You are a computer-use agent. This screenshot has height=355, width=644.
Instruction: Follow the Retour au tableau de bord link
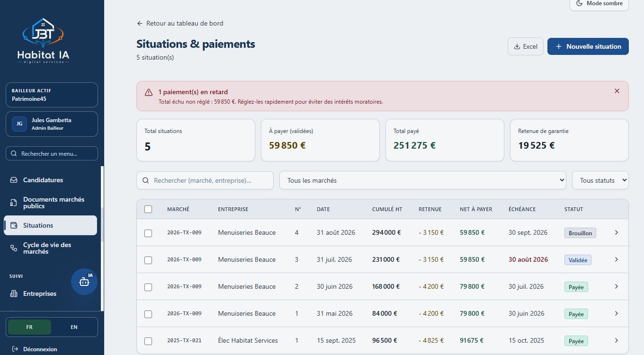pyautogui.click(x=180, y=23)
